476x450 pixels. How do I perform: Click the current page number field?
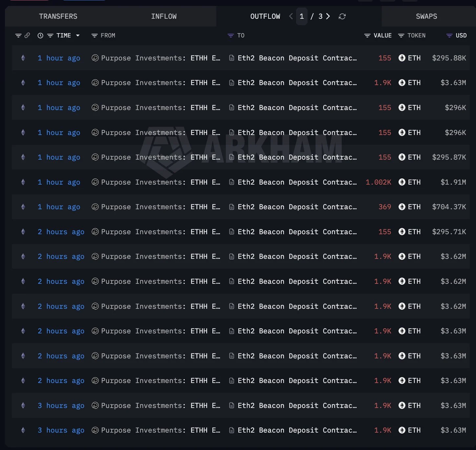pos(302,16)
